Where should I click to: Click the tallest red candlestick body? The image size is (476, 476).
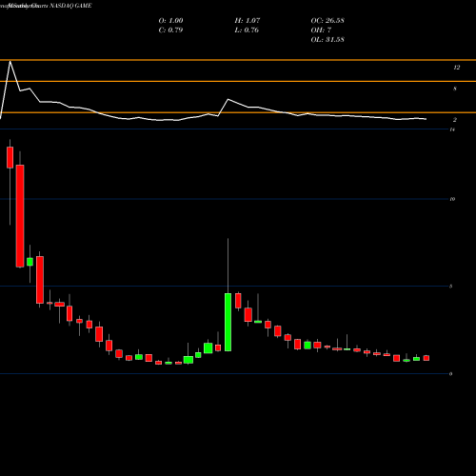pos(20,216)
